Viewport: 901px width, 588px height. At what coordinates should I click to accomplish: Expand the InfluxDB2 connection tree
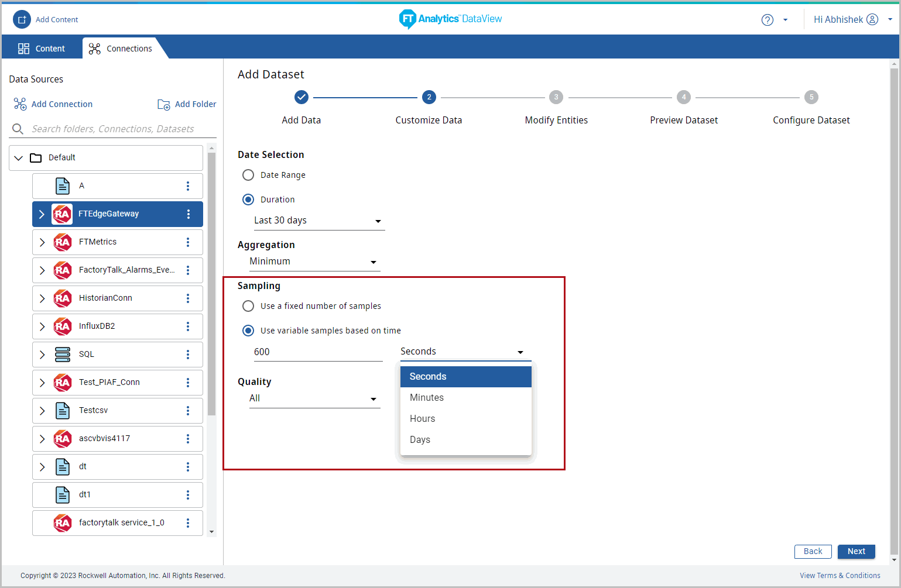tap(42, 326)
